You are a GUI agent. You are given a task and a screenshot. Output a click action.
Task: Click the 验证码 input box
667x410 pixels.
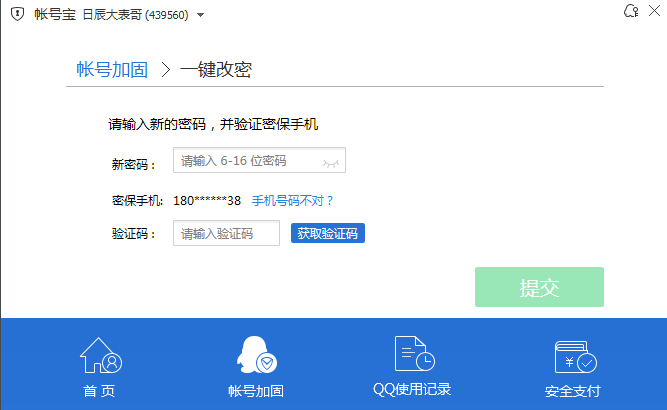(x=226, y=234)
